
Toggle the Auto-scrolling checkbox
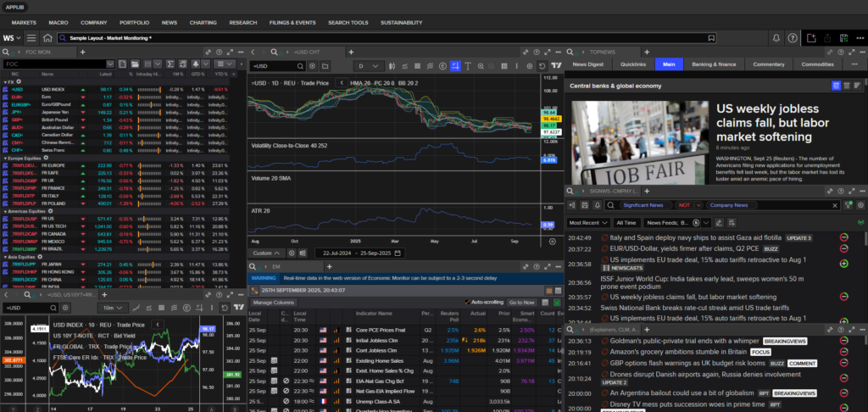(x=468, y=302)
